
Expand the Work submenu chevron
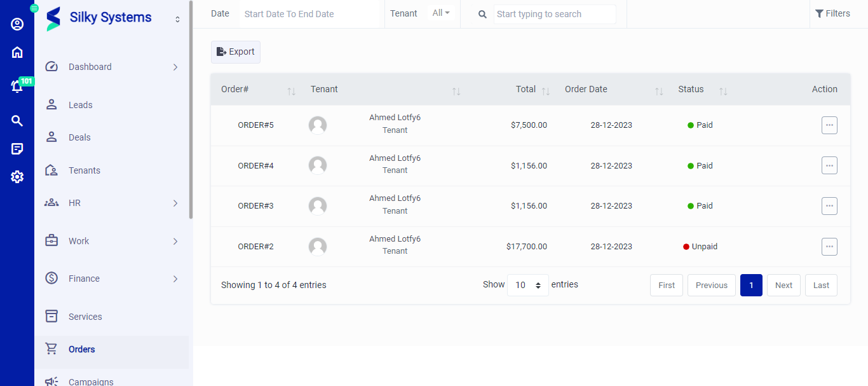(x=175, y=241)
